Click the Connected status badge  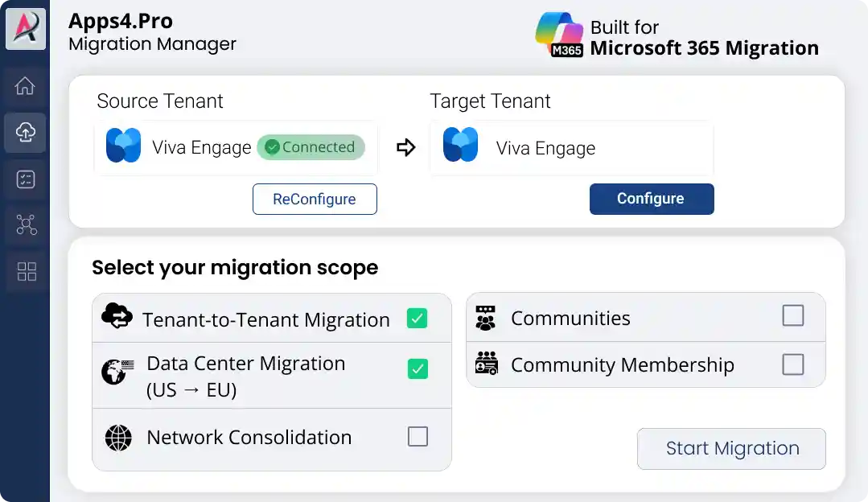tap(311, 147)
